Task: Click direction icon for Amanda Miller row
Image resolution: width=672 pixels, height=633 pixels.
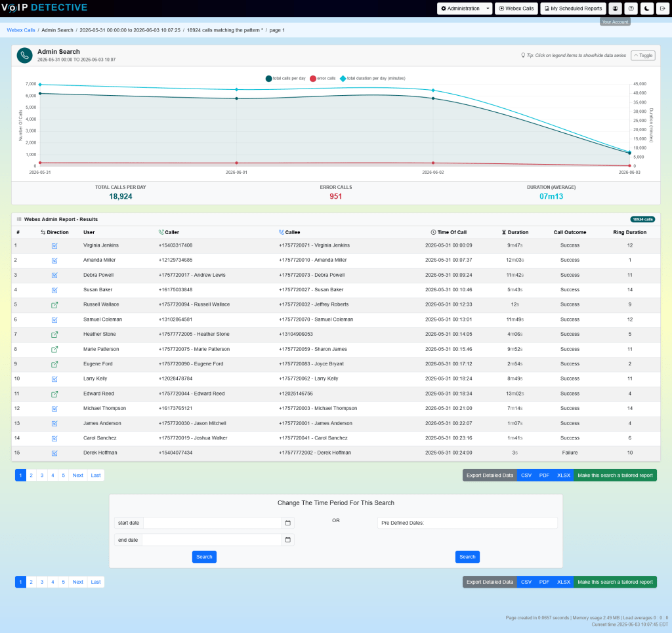Action: 54,260
